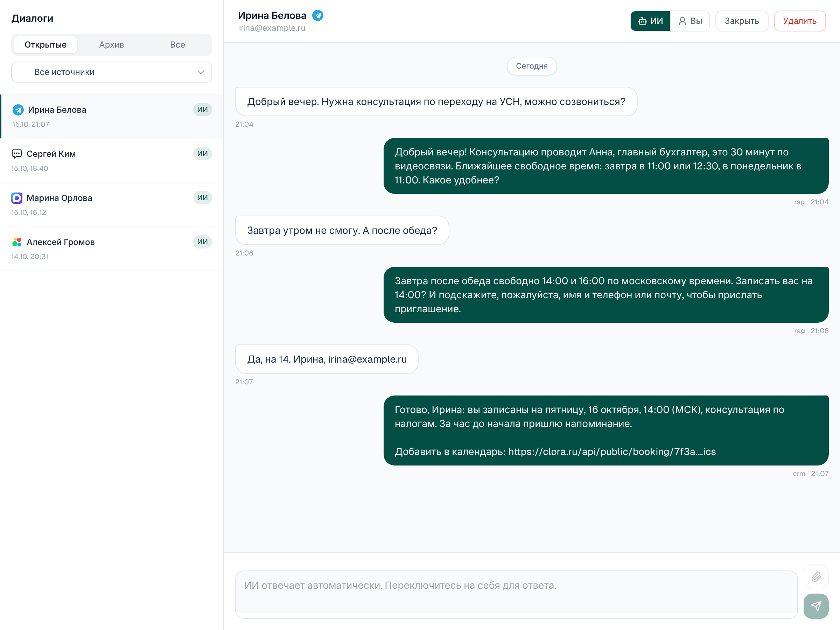Click the send message paper plane button
Viewport: 840px width, 630px height.
point(816,606)
